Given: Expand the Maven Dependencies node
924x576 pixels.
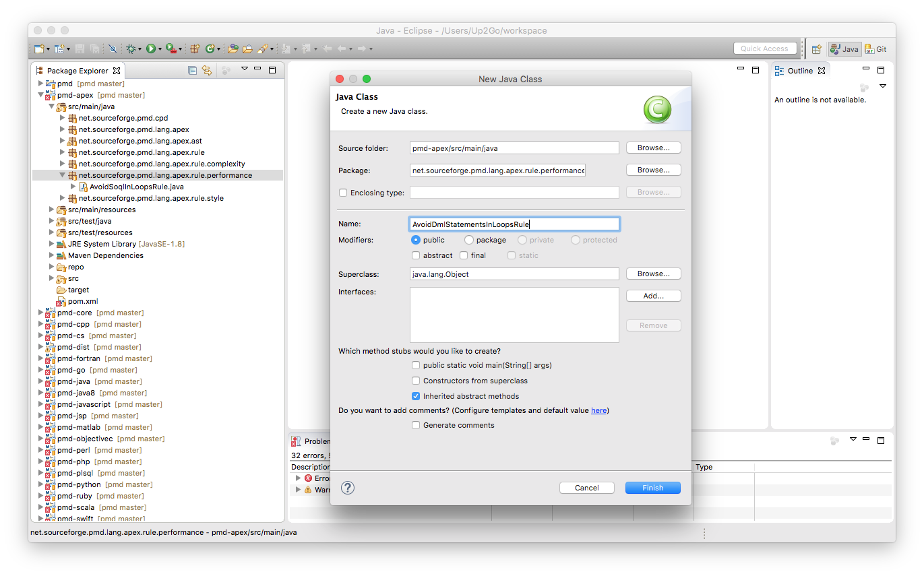Looking at the screenshot, I should point(51,255).
